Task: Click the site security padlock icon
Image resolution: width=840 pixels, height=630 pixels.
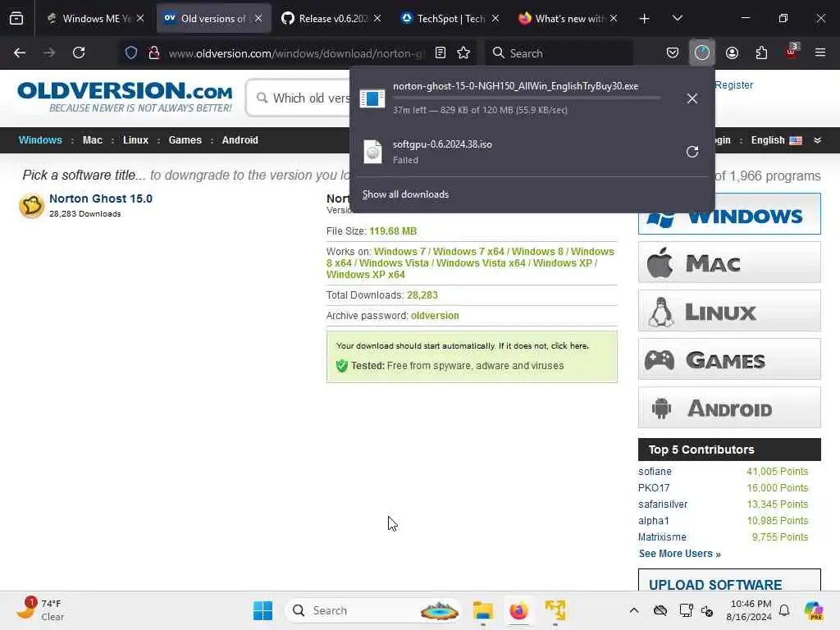Action: [153, 52]
